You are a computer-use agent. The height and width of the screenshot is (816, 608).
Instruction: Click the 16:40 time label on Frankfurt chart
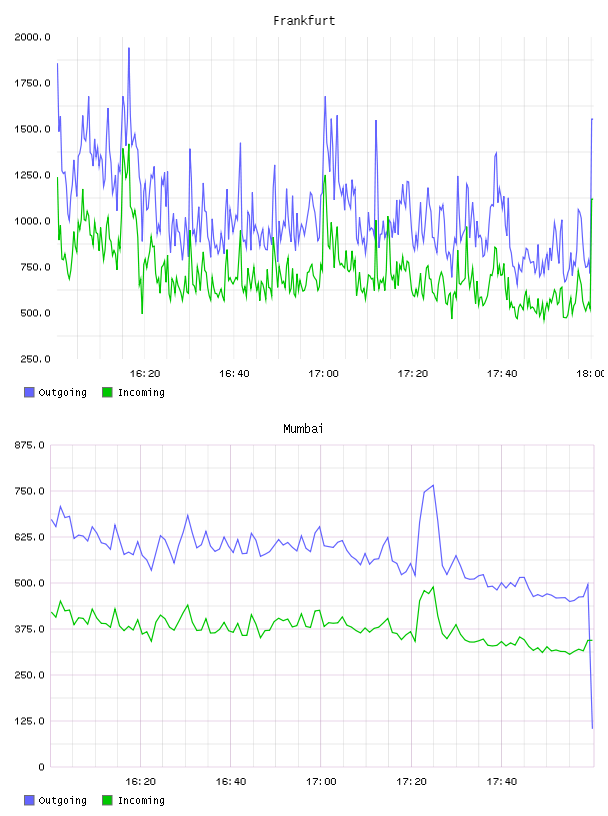tap(234, 374)
